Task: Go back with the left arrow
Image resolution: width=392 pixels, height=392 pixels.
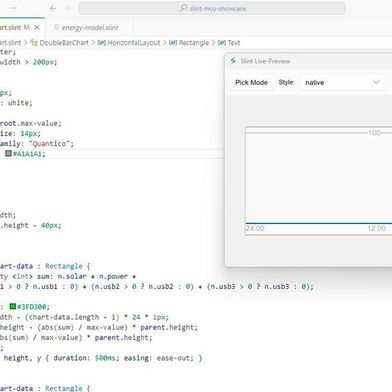Action: point(53,8)
